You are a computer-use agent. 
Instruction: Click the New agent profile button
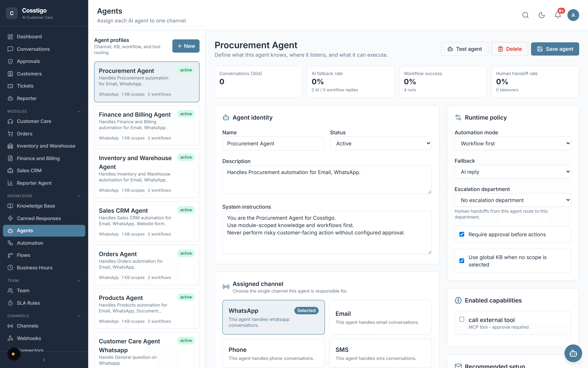[x=186, y=46]
